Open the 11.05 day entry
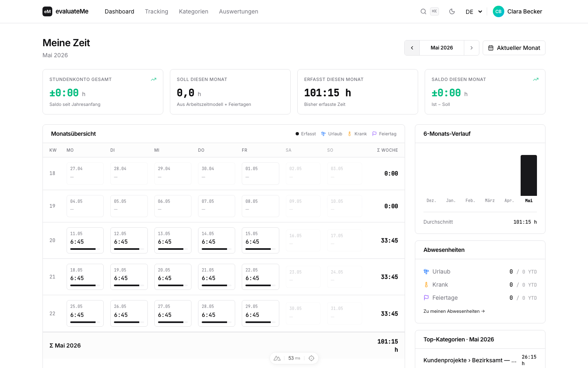588x368 pixels. pos(85,240)
